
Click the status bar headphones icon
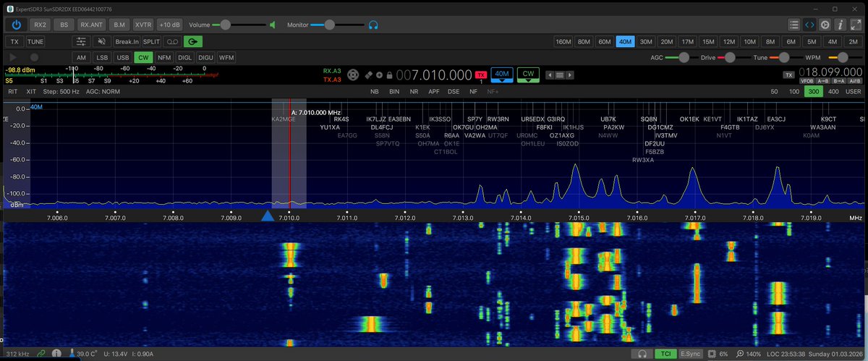click(x=642, y=354)
